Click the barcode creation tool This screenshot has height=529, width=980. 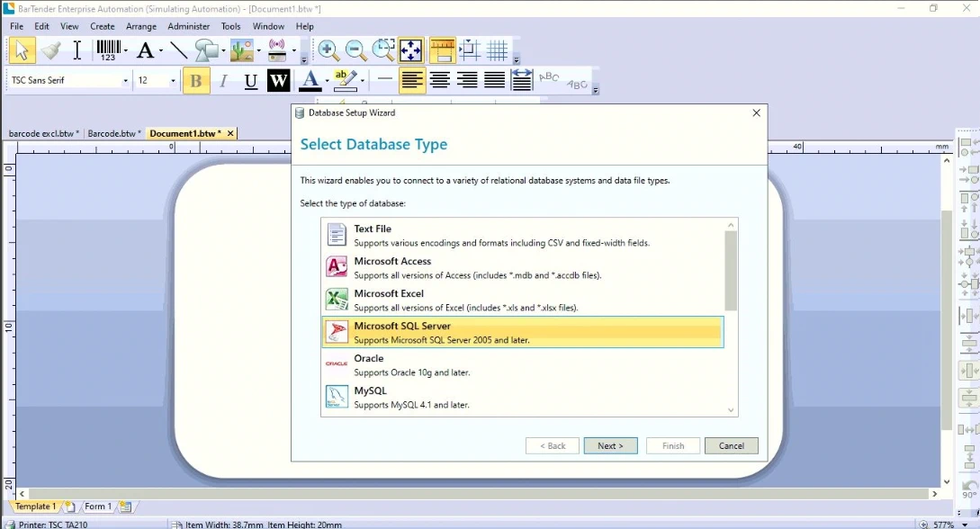(108, 50)
